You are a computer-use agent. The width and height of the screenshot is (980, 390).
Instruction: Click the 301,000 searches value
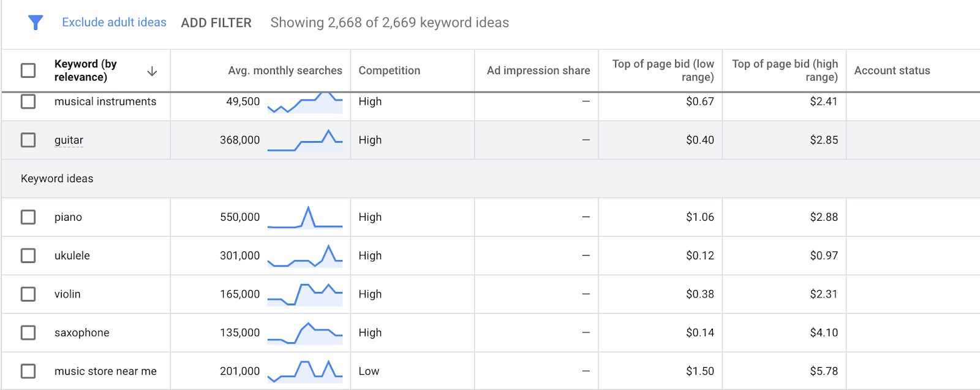240,256
